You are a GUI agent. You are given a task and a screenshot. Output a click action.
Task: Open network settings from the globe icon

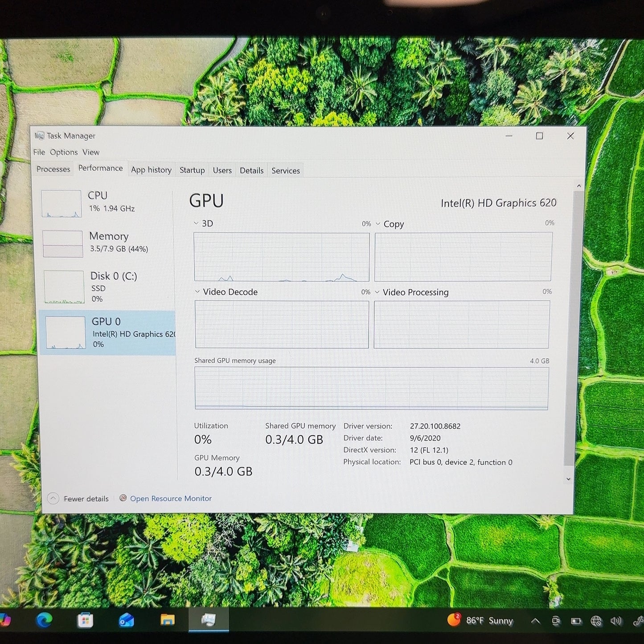point(596,621)
